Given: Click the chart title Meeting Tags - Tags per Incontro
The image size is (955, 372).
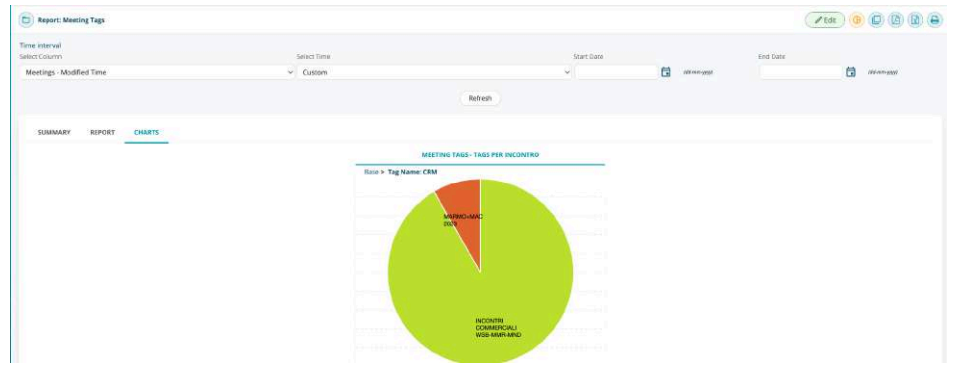Looking at the screenshot, I should 480,155.
